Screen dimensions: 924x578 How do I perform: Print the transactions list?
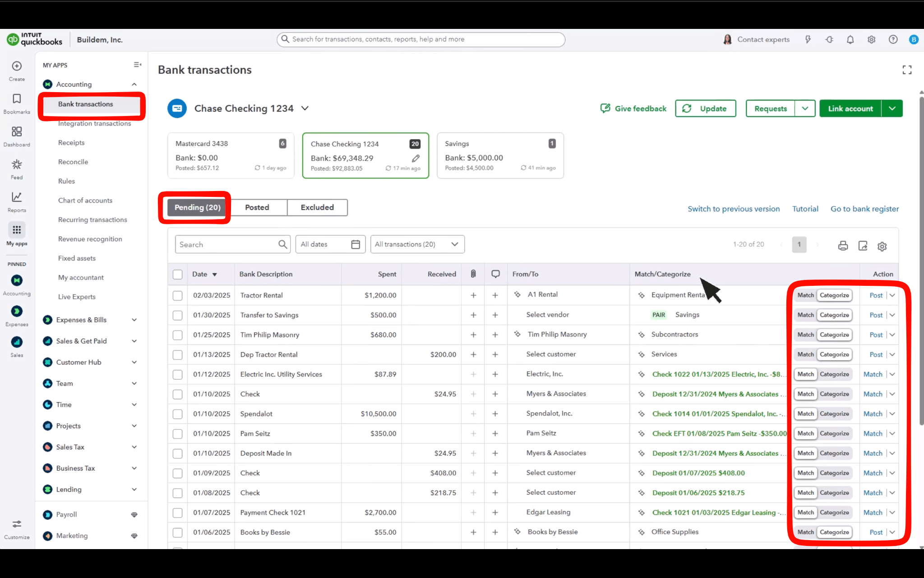point(843,246)
